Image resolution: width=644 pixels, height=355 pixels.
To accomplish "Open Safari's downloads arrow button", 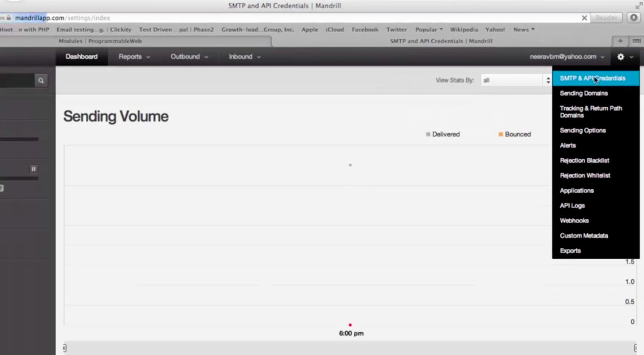I will [633, 18].
